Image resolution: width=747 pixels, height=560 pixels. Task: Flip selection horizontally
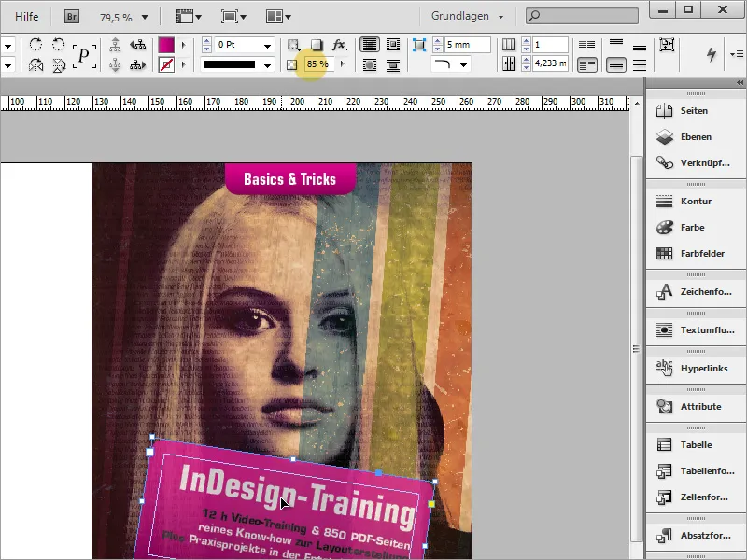(35, 64)
